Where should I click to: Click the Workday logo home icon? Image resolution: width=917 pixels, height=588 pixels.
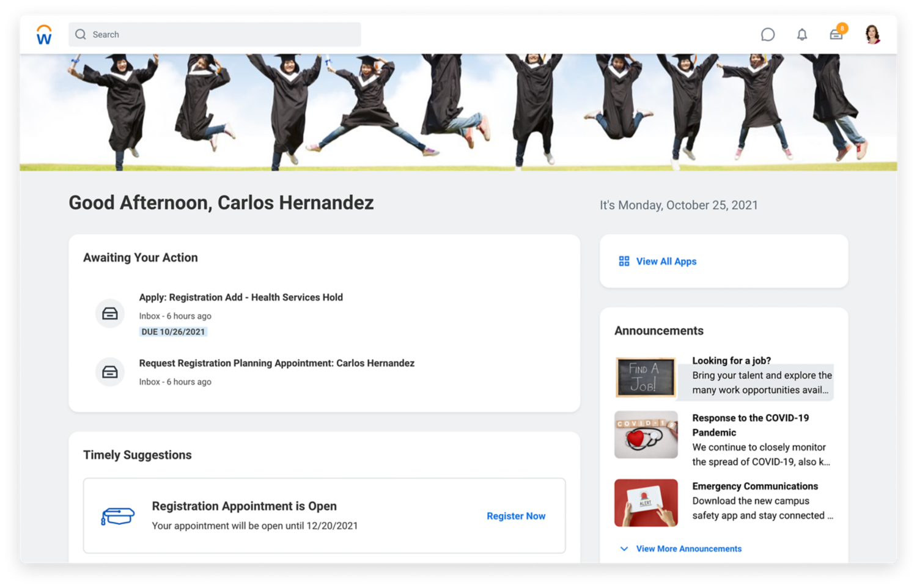(44, 35)
